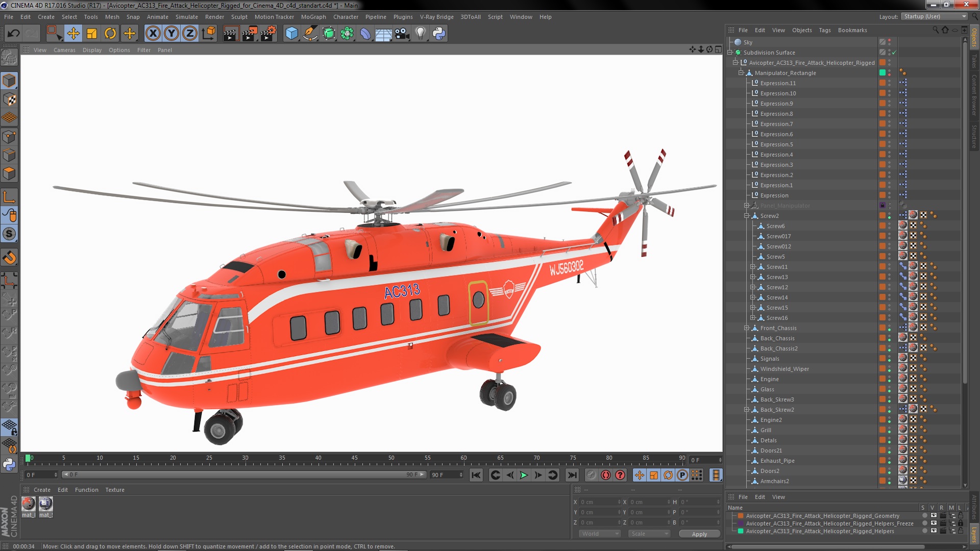Open material manager Texture menu

(115, 490)
